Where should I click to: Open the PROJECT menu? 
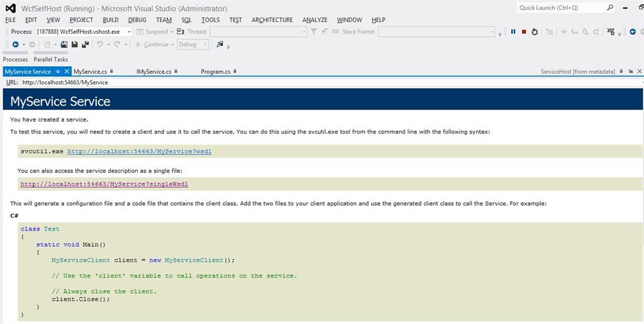81,20
